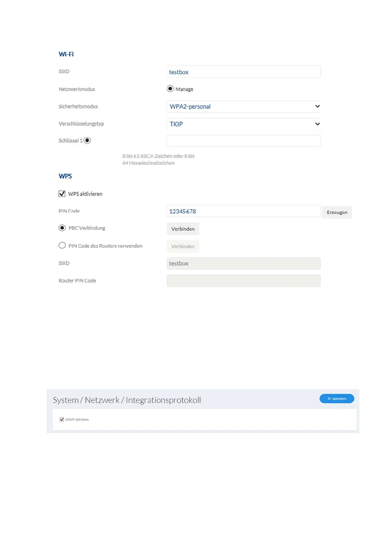Click the Schlüssel 1 key input field

243,141
